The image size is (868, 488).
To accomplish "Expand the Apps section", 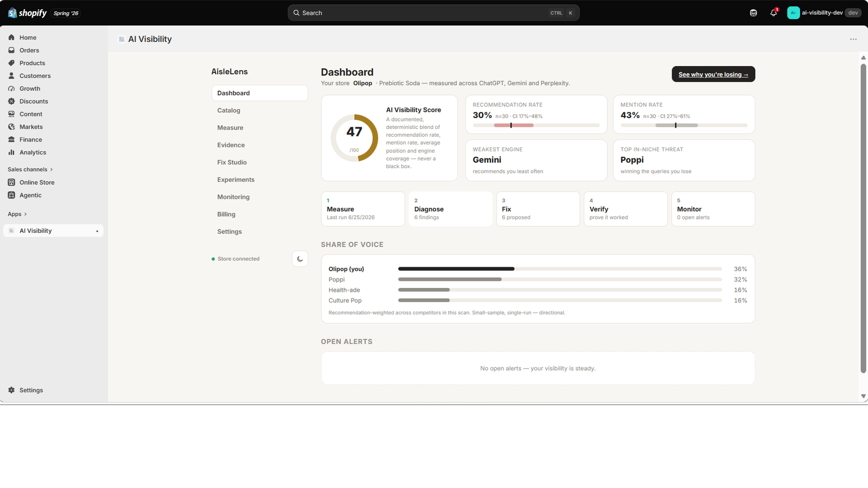I will point(17,214).
